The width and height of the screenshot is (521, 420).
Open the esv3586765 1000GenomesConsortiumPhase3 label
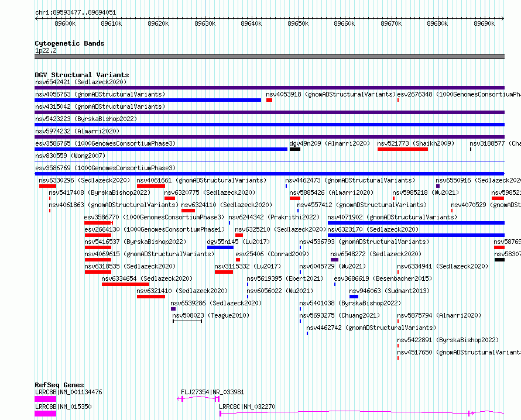pyautogui.click(x=105, y=143)
